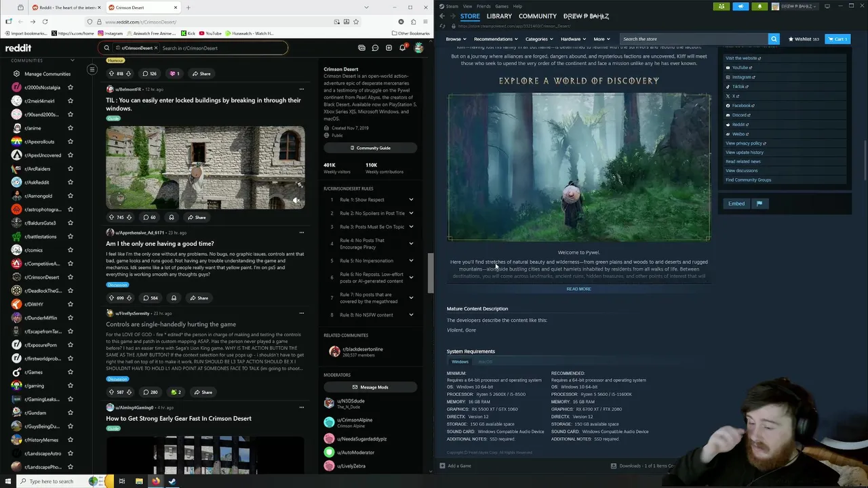
Task: Click the report flag button beside Embed
Action: [x=759, y=203]
